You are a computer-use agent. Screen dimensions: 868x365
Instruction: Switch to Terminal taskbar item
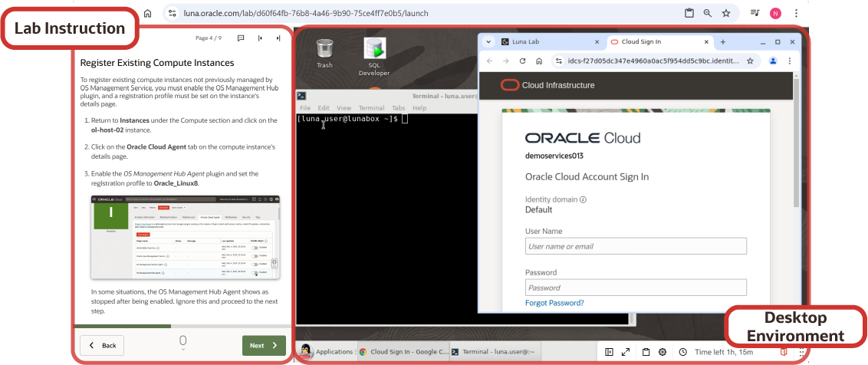pos(493,352)
